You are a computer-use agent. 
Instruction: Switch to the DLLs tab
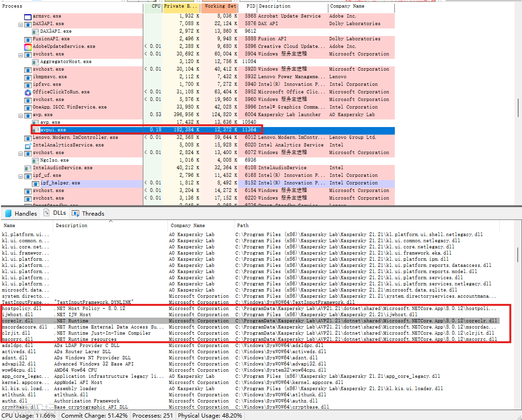click(55, 213)
